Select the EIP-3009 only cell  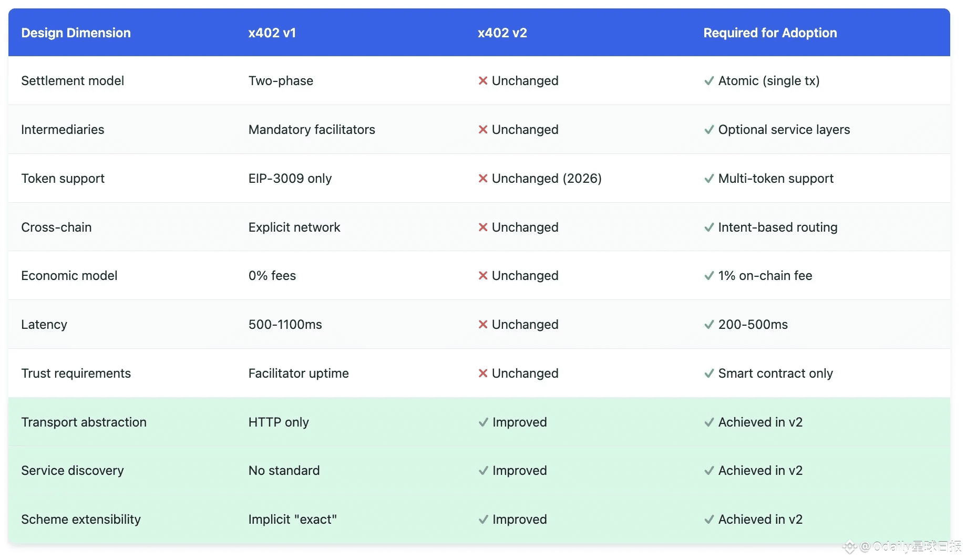pos(290,179)
